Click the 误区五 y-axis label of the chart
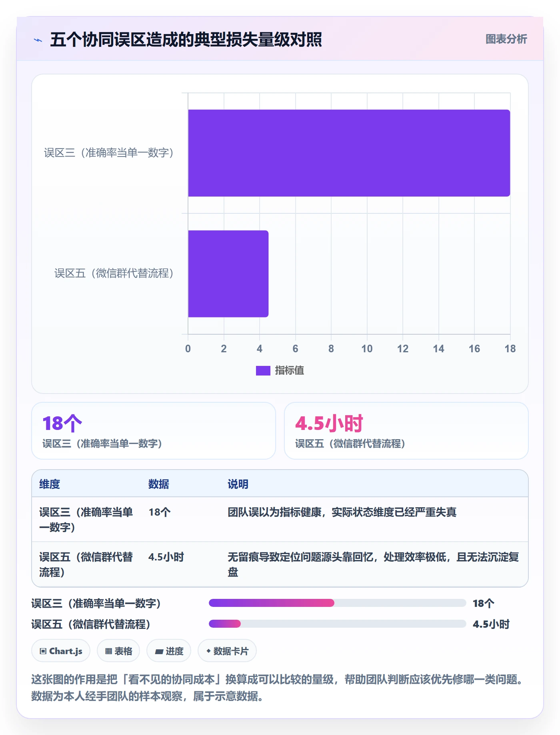The image size is (560, 735). pos(114,273)
